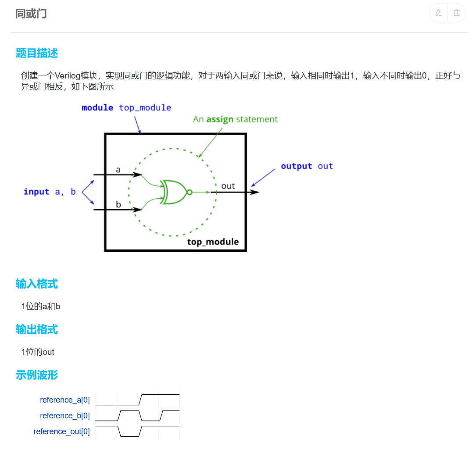Viewport: 476px width, 453px height.
Task: Select the 题目描述 heading
Action: (x=37, y=53)
